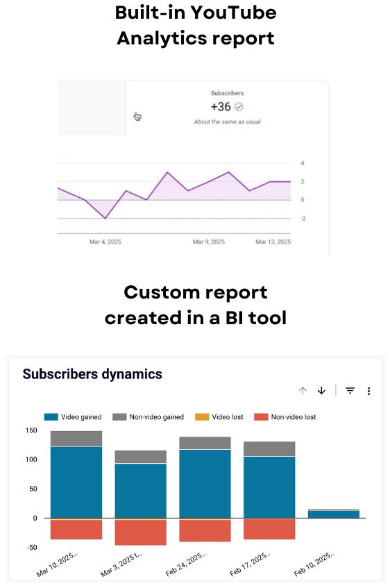
Task: Click the Video lost legend label
Action: pos(228,417)
